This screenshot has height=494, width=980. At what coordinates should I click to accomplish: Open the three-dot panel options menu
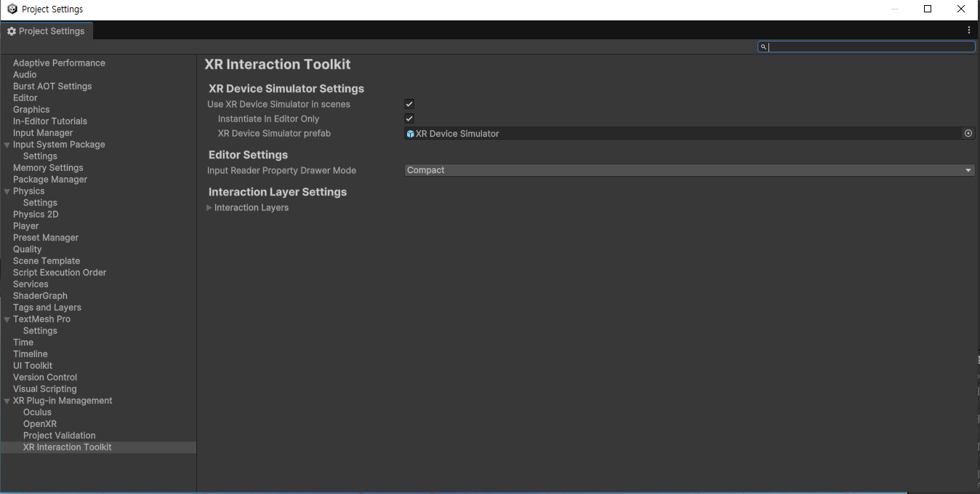(x=969, y=31)
